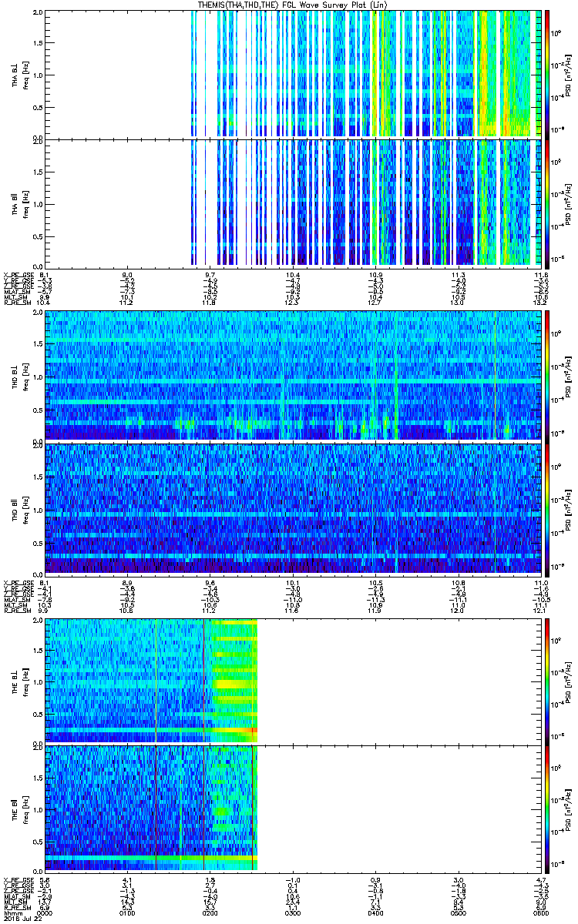Click the red vertical spike in the THE B⊥ panel
This screenshot has width=578, height=924.
pos(203,679)
